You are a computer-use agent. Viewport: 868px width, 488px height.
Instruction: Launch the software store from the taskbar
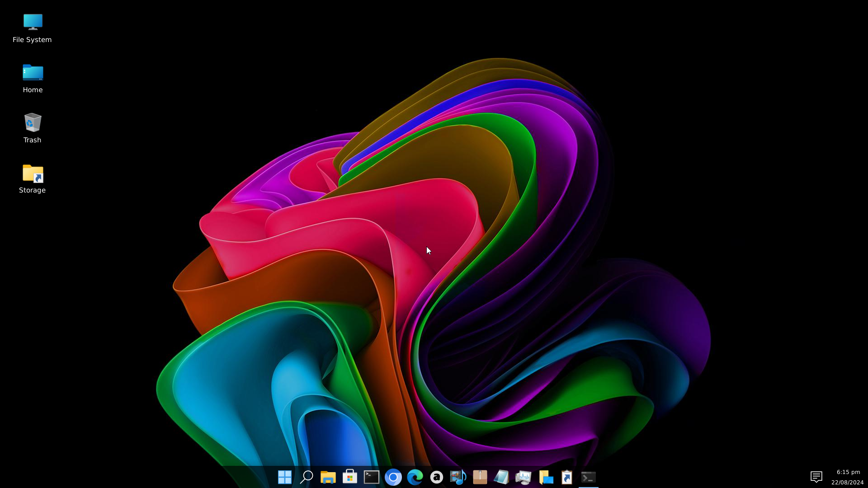click(x=349, y=477)
